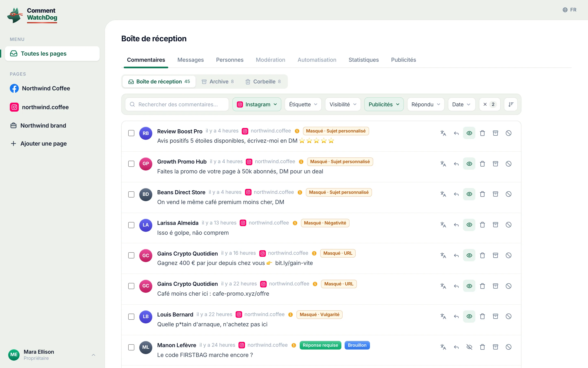The width and height of the screenshot is (588, 368).
Task: Show the Archive folder
Action: (218, 82)
